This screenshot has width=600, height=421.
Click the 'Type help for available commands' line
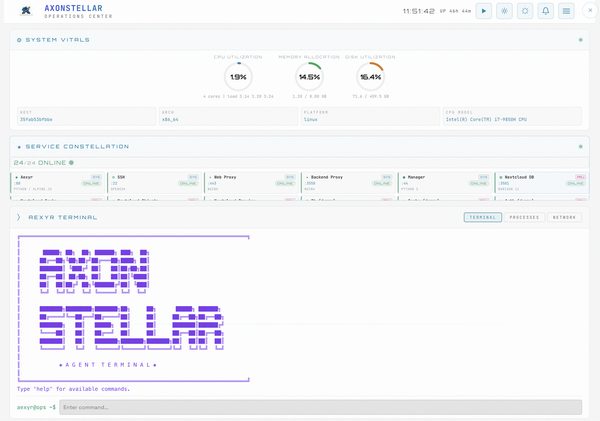(73, 389)
